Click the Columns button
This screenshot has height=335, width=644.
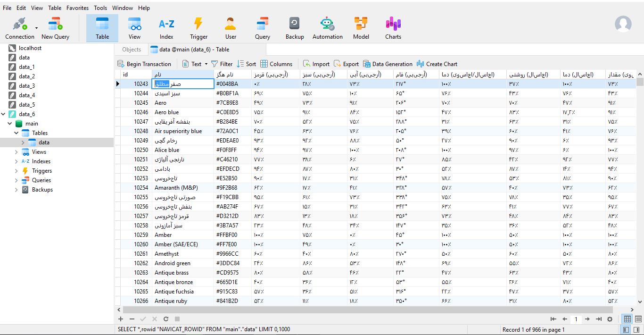(276, 64)
